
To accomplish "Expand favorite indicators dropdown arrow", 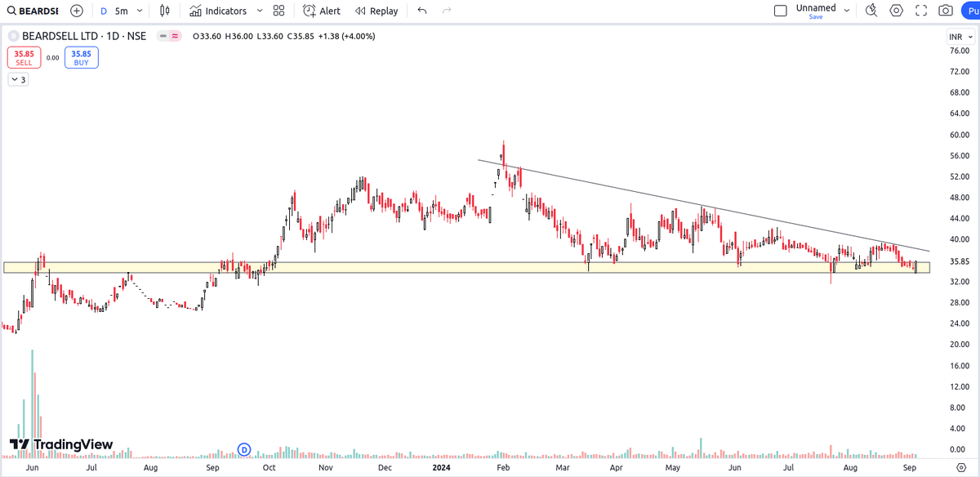I will coord(260,11).
